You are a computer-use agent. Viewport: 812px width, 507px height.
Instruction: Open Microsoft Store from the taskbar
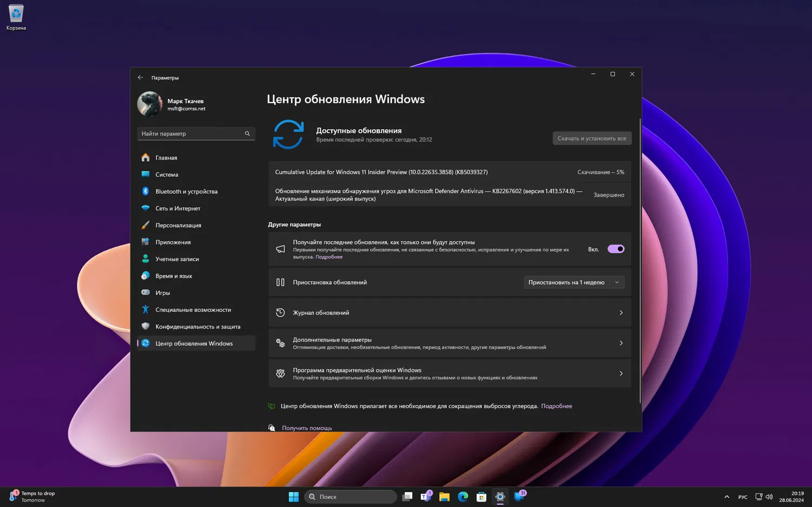click(481, 497)
